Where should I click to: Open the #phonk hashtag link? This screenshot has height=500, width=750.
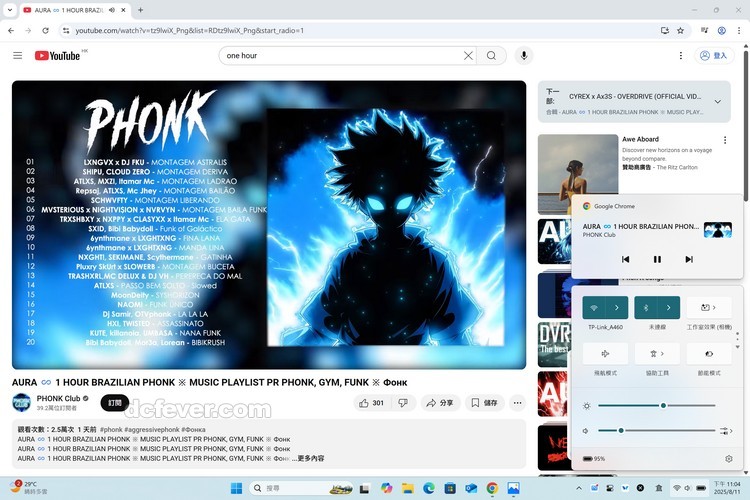[x=111, y=430]
